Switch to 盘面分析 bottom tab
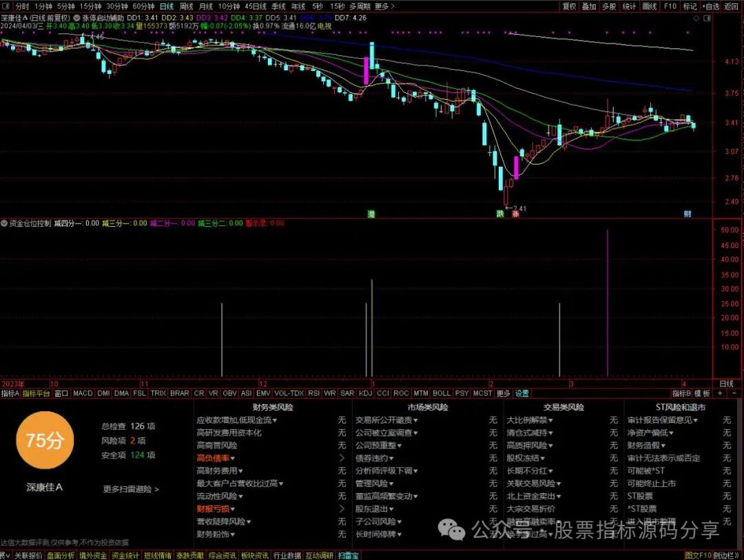The image size is (744, 560). (61, 555)
